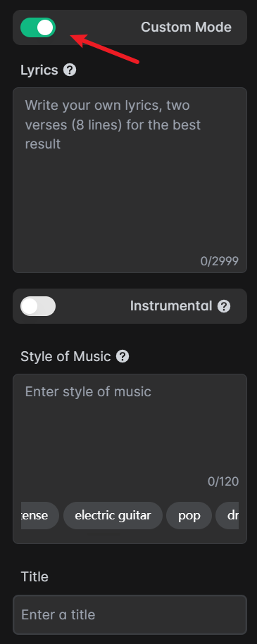Click the 0/2999 lyrics character counter
The height and width of the screenshot is (644, 257).
pos(219,261)
